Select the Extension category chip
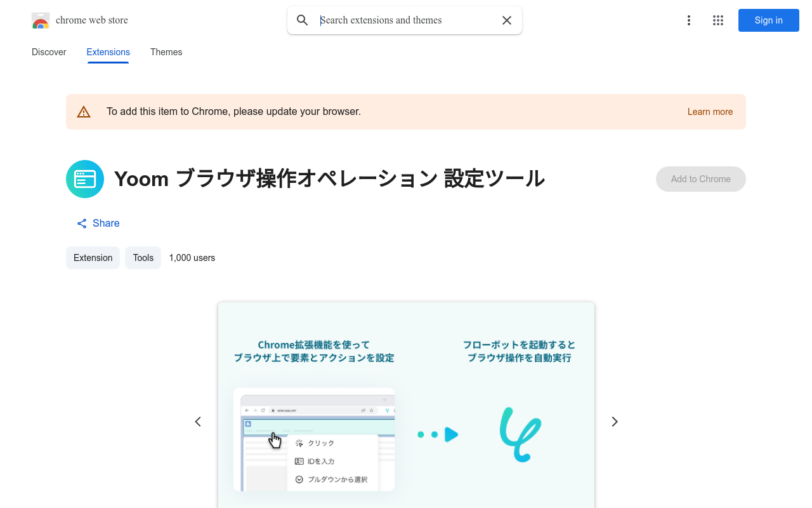 (x=93, y=257)
